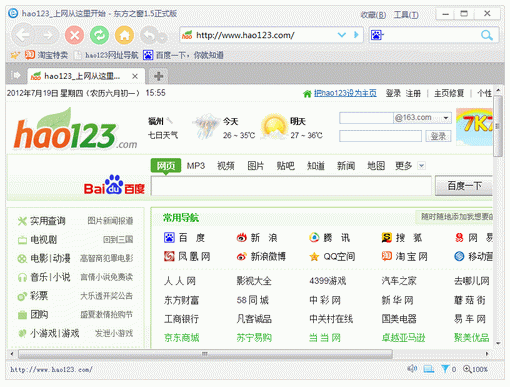Click the rainy weather icon for today
The height and width of the screenshot is (387, 510).
(206, 127)
